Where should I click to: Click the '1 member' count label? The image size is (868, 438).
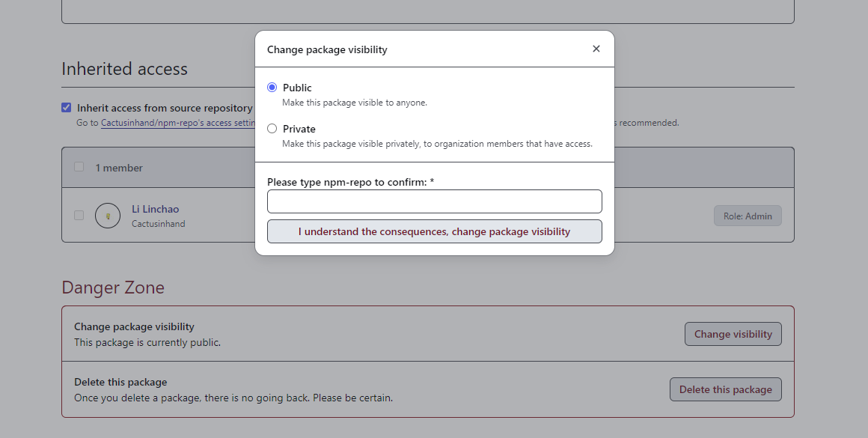(x=119, y=168)
